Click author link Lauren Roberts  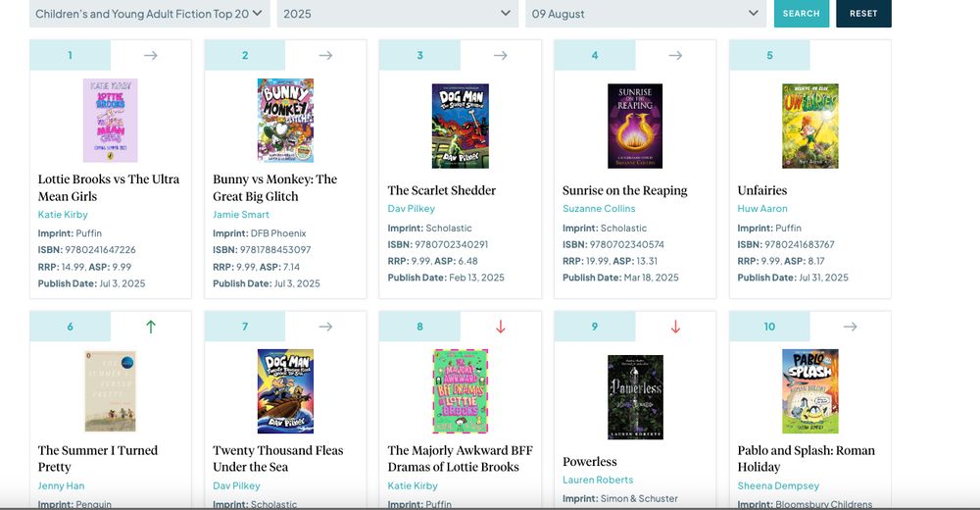598,480
